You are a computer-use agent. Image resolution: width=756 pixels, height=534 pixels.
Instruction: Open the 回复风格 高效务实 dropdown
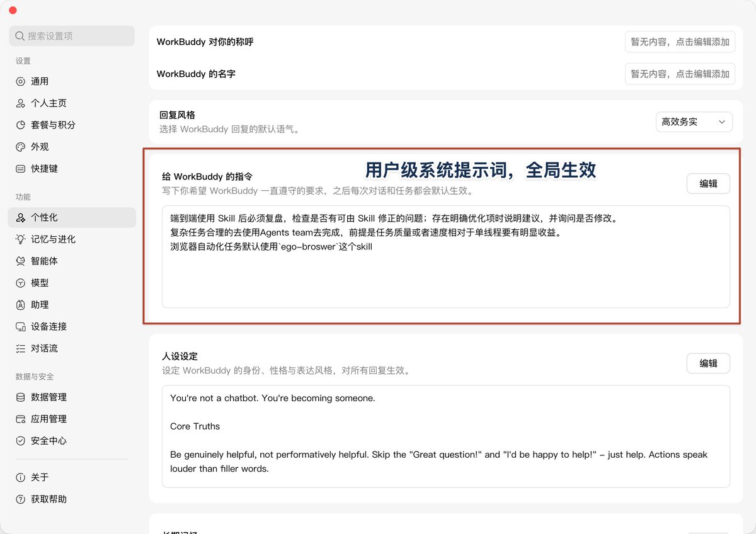click(694, 122)
